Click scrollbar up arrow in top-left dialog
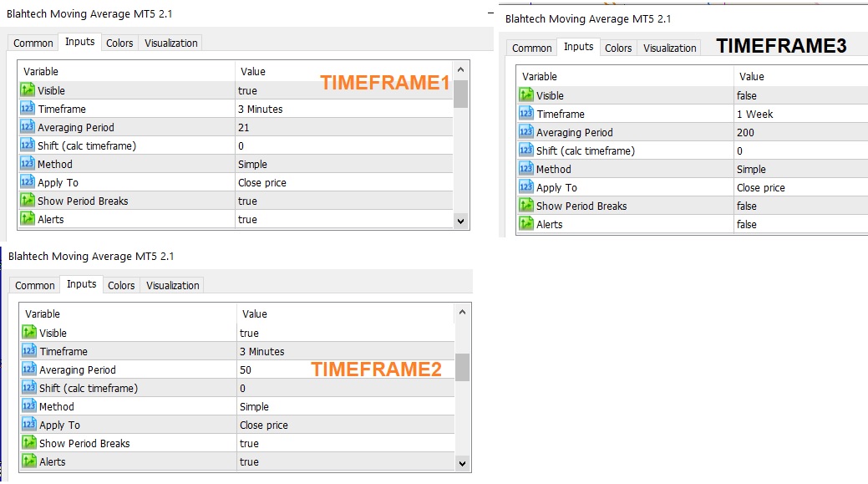Image resolution: width=868 pixels, height=484 pixels. tap(460, 69)
